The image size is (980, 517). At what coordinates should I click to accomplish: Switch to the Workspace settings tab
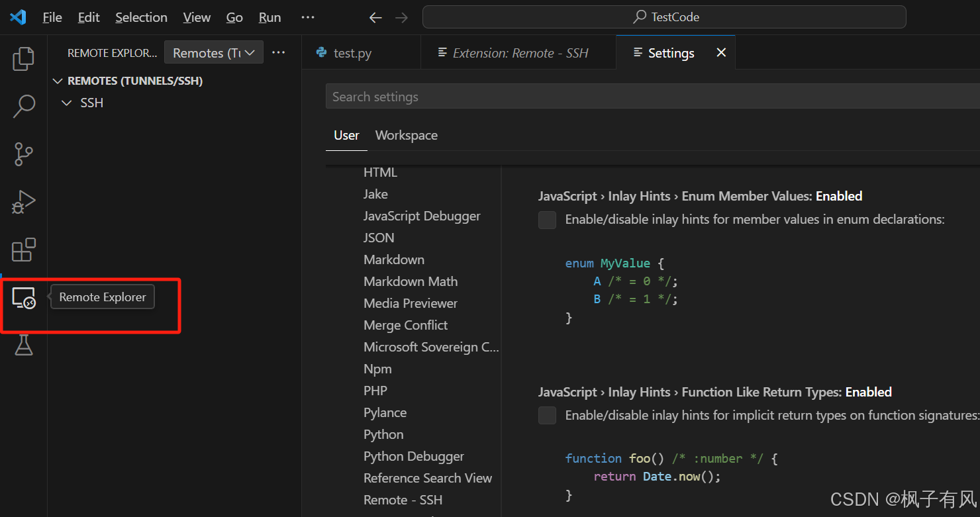406,135
